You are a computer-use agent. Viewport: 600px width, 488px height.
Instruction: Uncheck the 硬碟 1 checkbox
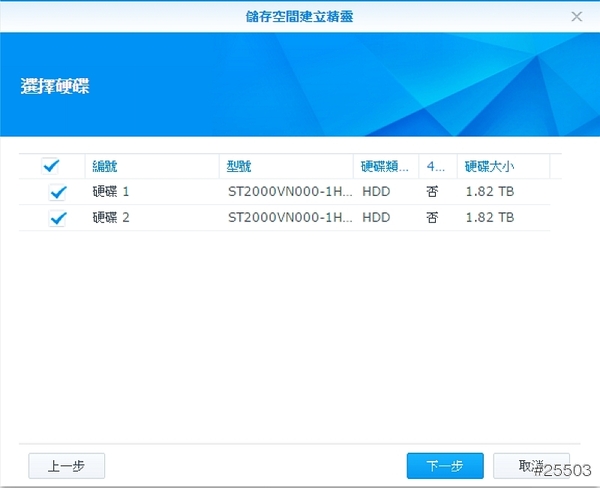[x=58, y=192]
